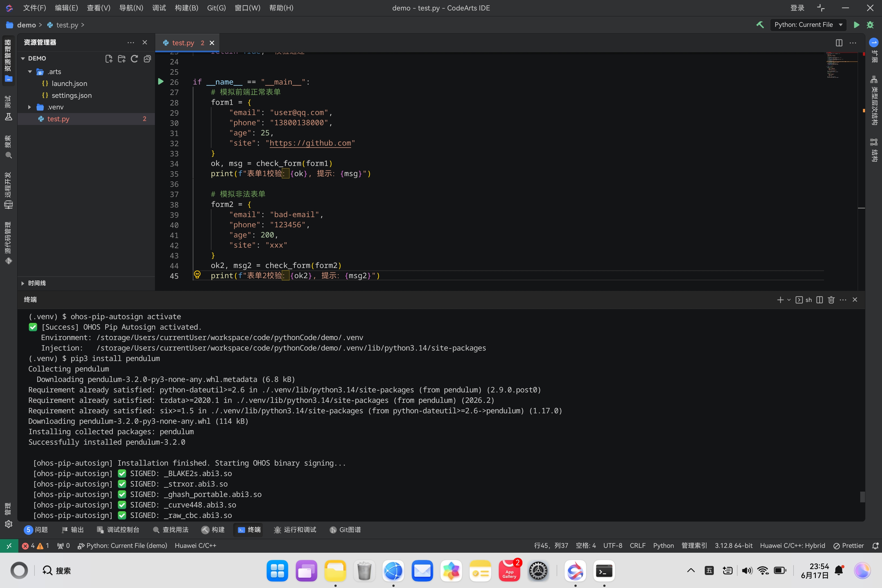
Task: Open terminal panel more options
Action: click(843, 300)
